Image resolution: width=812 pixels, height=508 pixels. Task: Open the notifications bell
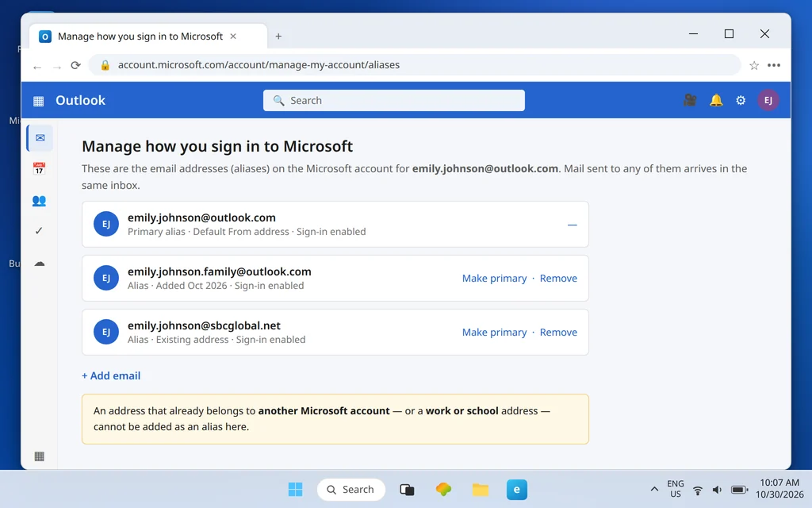(x=716, y=100)
